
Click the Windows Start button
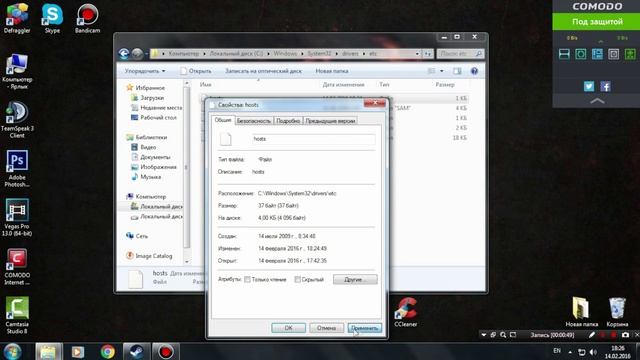pyautogui.click(x=12, y=351)
